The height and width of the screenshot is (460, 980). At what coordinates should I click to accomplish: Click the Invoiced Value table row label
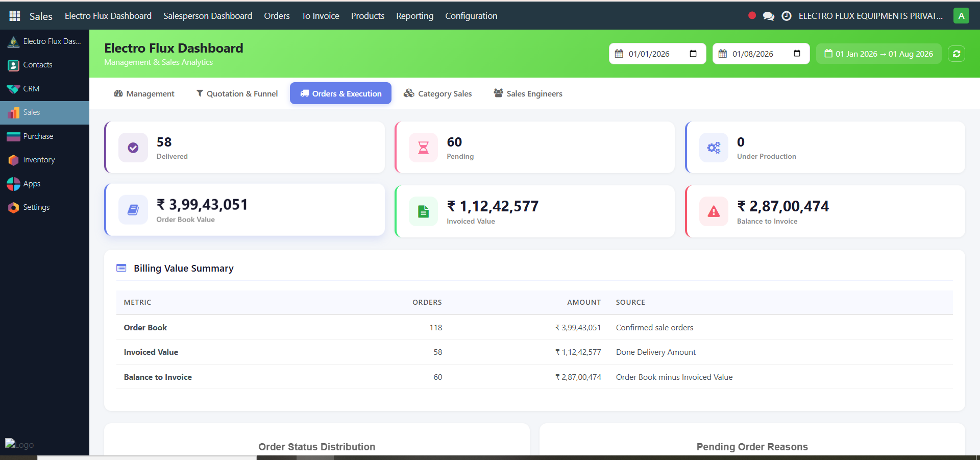[x=151, y=352]
